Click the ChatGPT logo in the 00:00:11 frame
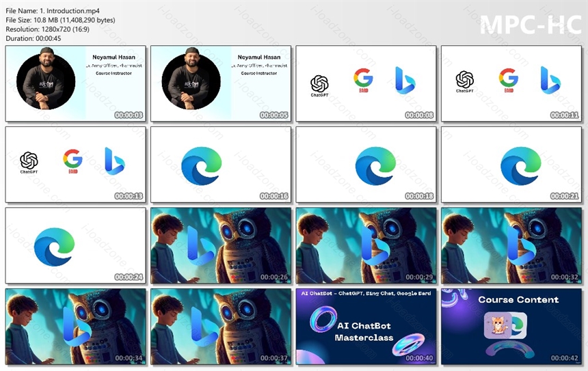588x371 pixels. click(465, 82)
